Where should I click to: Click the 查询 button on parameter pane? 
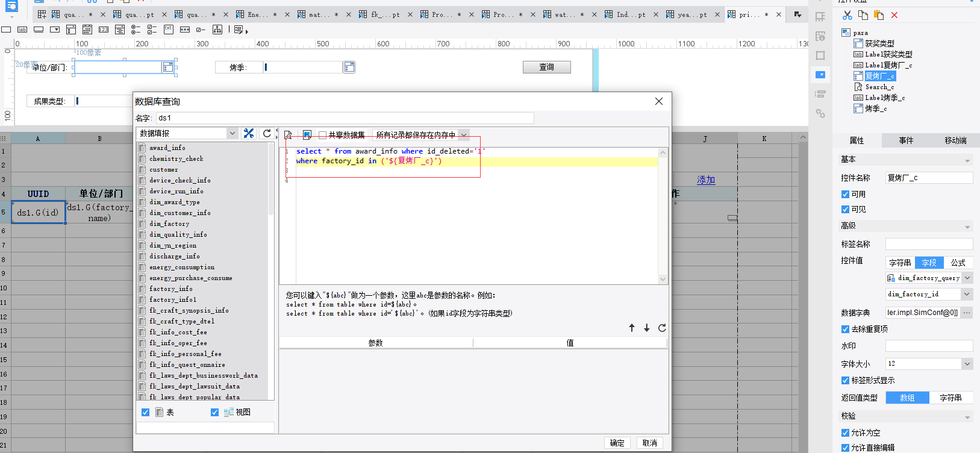click(546, 67)
